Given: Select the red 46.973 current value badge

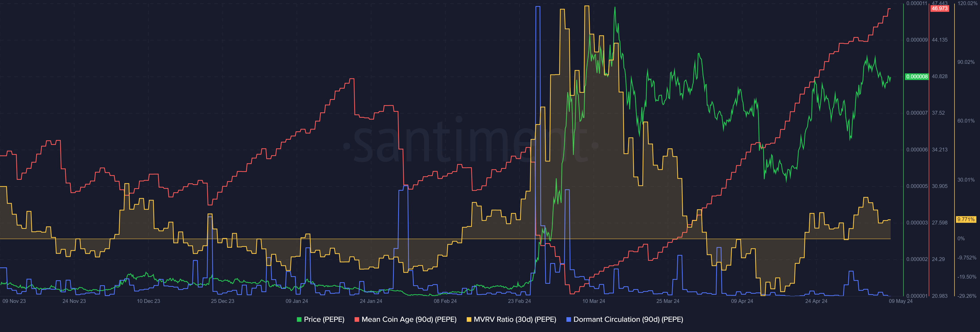Looking at the screenshot, I should (x=939, y=8).
